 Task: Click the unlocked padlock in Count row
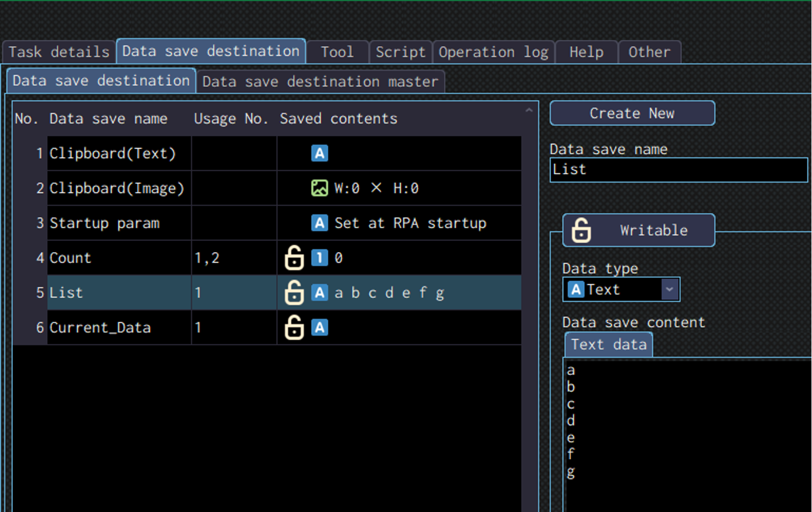coord(294,258)
